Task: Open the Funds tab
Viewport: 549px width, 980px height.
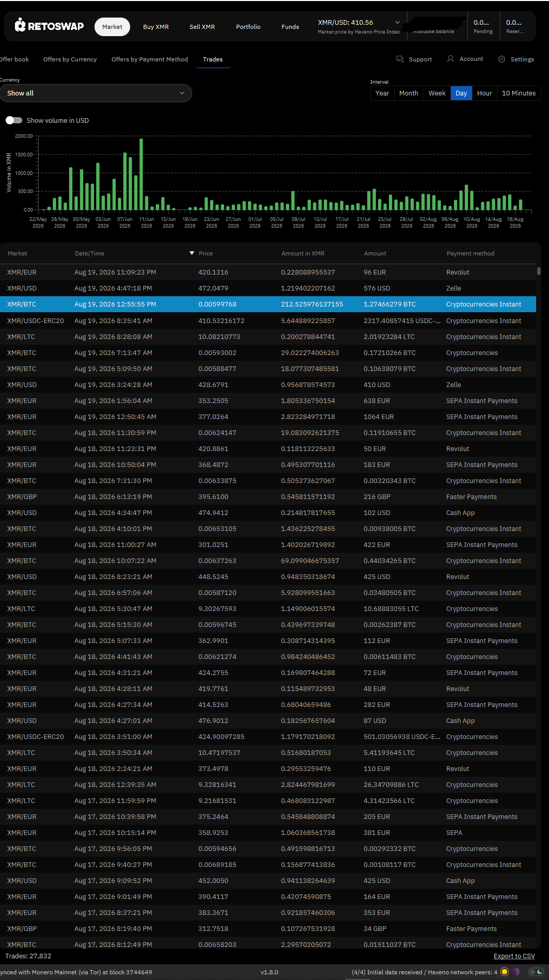Action: click(290, 27)
